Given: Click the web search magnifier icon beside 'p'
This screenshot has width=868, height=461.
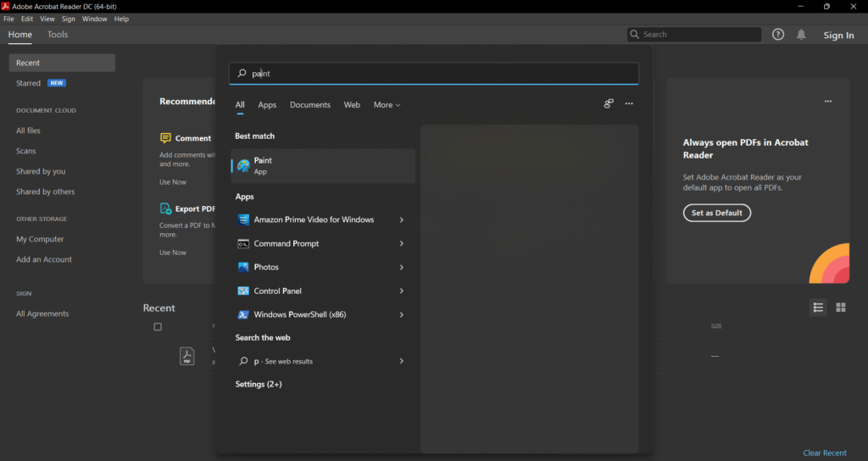Looking at the screenshot, I should click(x=243, y=361).
